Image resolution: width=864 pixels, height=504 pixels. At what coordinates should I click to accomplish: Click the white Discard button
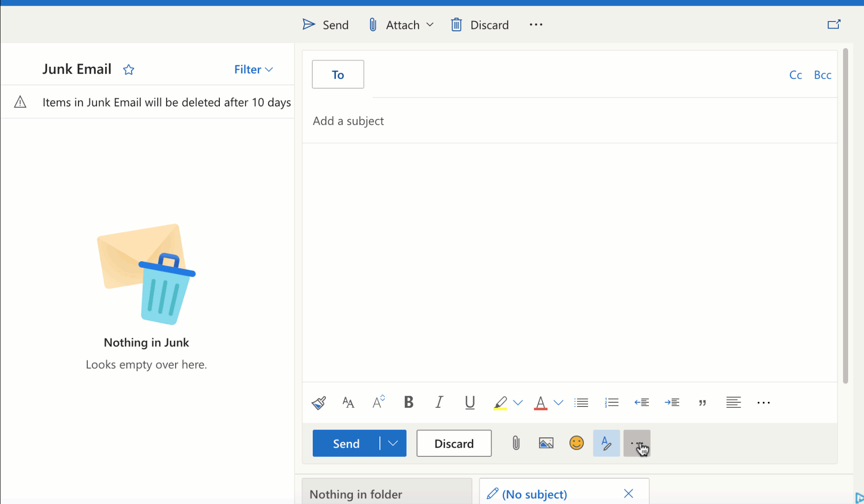pyautogui.click(x=454, y=443)
